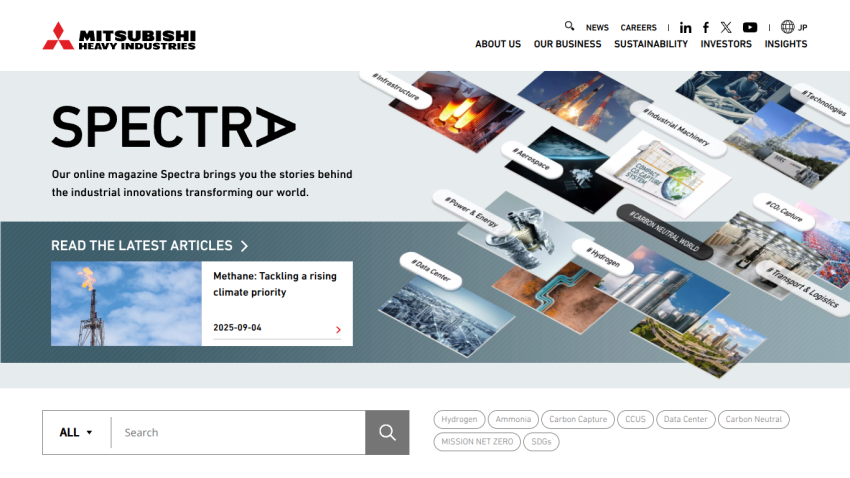Screen dimensions: 850x478
Task: Open the header search magnifier icon
Action: point(569,26)
